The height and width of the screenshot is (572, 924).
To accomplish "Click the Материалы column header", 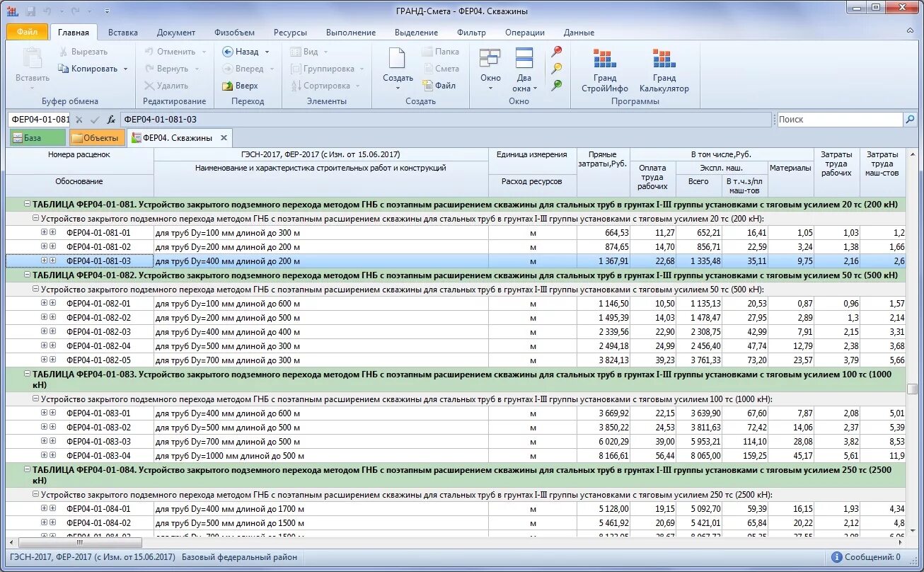I will [790, 179].
